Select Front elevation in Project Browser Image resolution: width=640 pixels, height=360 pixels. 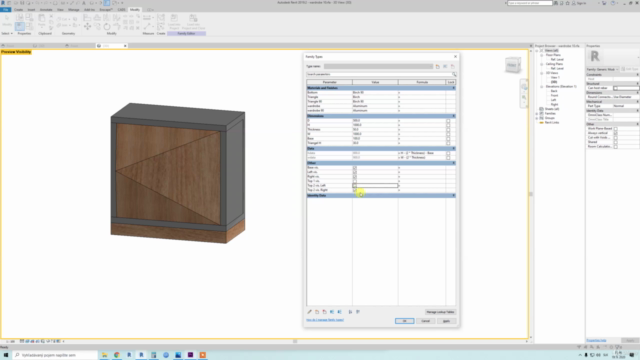pyautogui.click(x=554, y=96)
